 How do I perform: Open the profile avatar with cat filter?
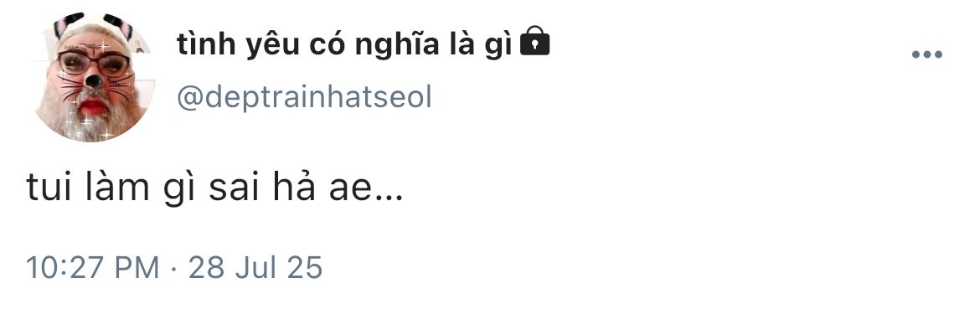tap(92, 76)
